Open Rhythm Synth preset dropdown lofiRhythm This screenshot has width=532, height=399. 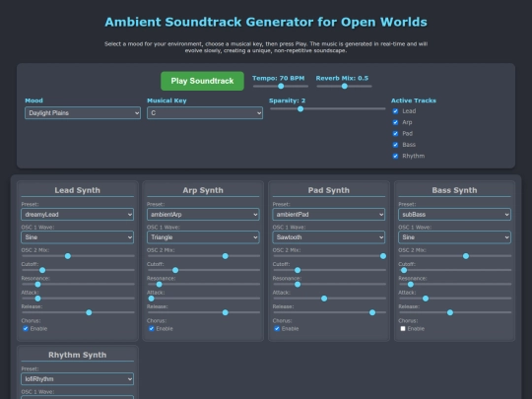coord(78,379)
